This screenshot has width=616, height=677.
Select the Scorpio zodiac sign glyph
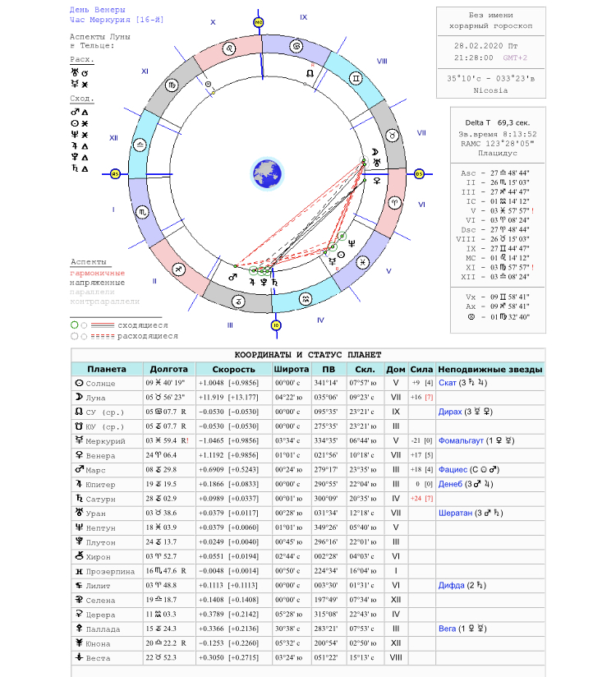pos(142,212)
